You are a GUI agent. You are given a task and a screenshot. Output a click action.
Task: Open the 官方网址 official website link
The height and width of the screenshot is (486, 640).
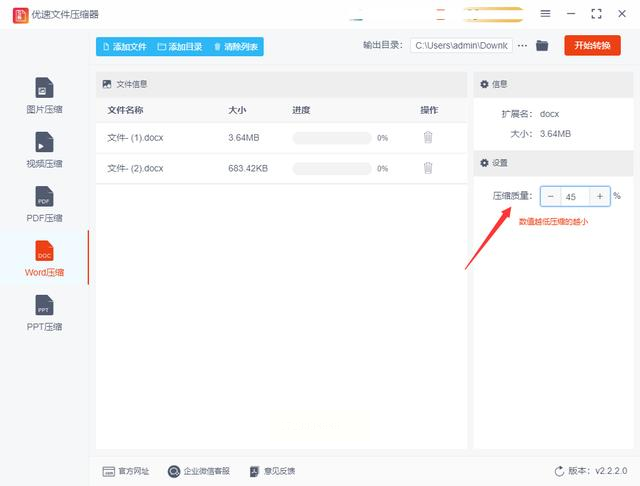[126, 471]
